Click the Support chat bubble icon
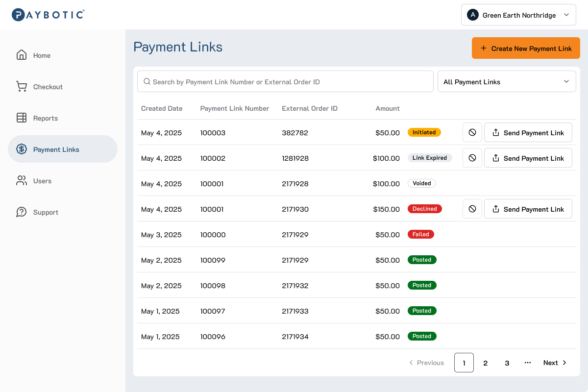The image size is (588, 392). (x=22, y=212)
